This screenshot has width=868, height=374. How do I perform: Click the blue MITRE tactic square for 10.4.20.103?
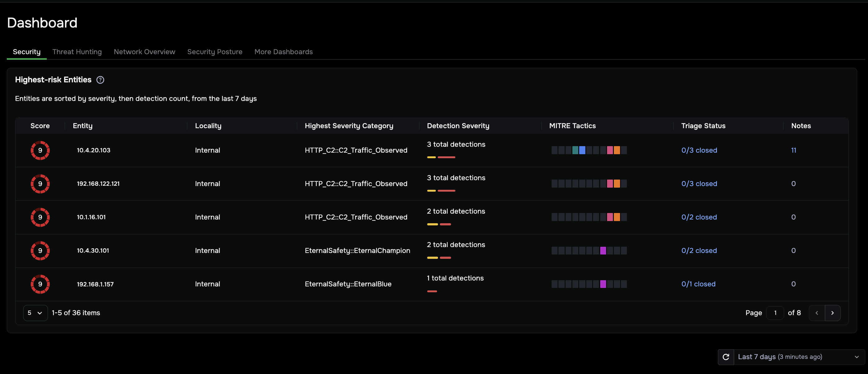pyautogui.click(x=582, y=150)
